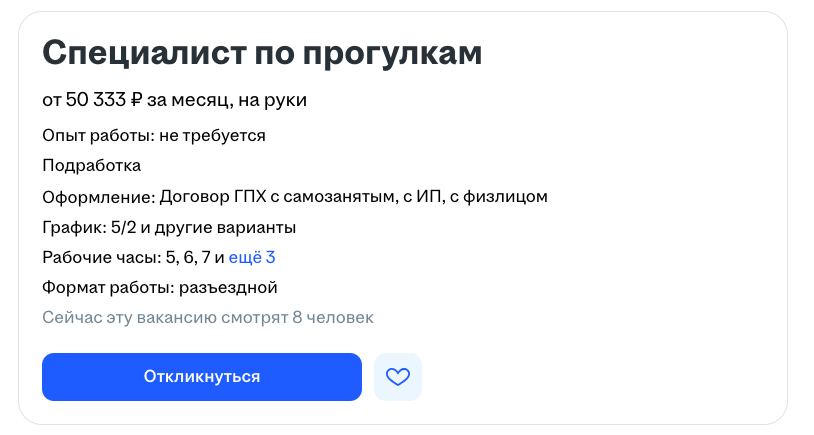Click the "Рабочие часы" label
Image resolution: width=814 pixels, height=435 pixels.
100,257
